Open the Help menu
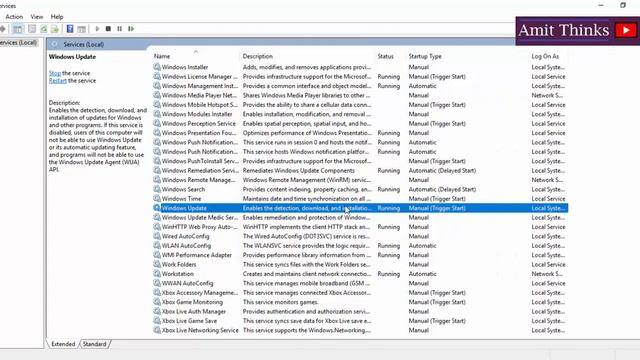640x360 pixels. click(x=57, y=17)
